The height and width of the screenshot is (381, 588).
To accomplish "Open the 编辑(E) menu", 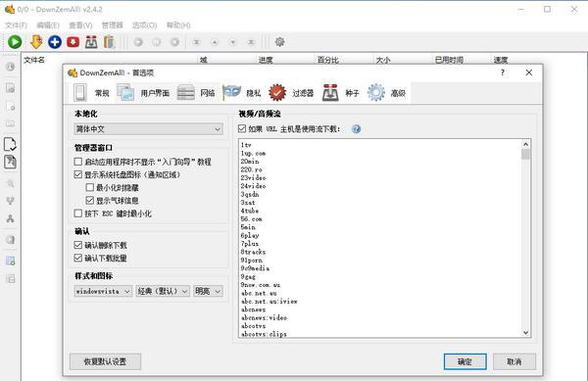I will [x=48, y=25].
